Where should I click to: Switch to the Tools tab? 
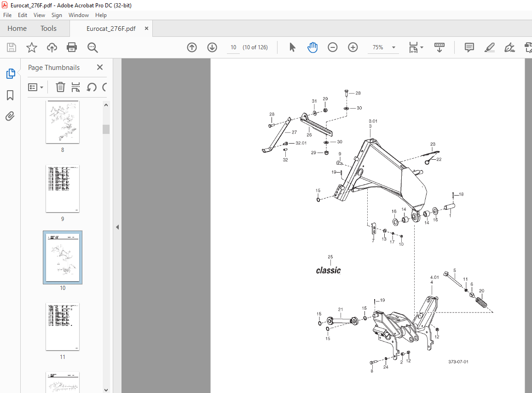tap(48, 29)
